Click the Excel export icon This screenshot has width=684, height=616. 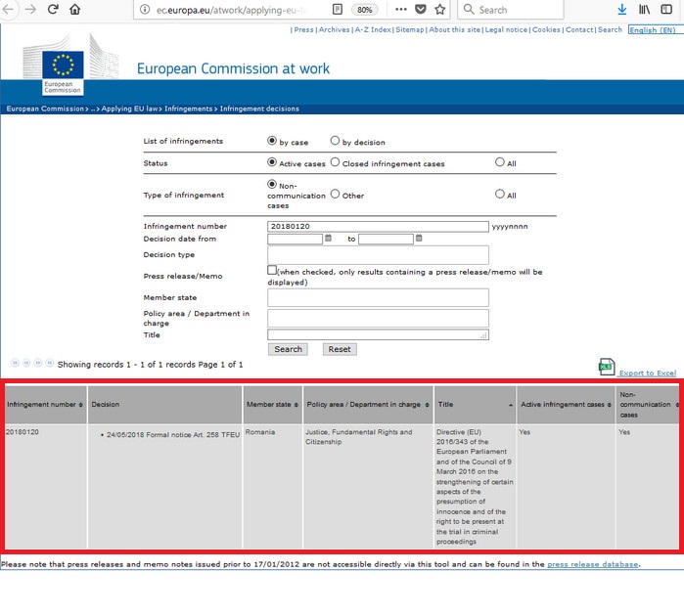click(607, 367)
